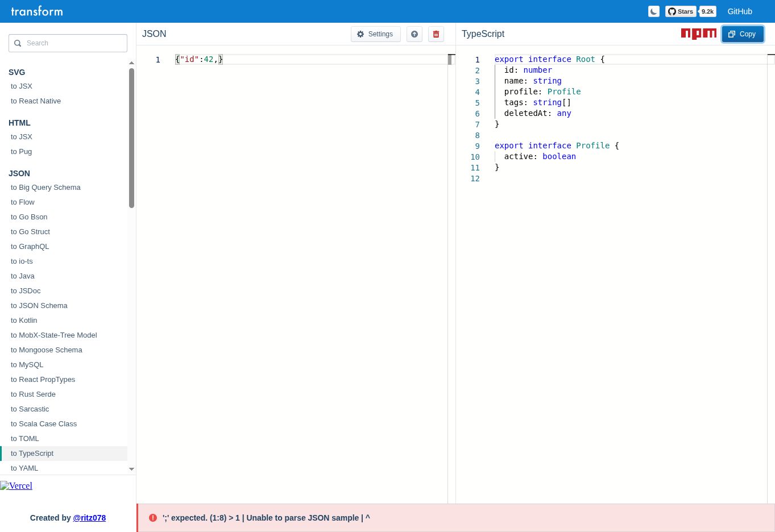Click the transform logo
Image resolution: width=775 pixels, height=532 pixels.
coord(37,11)
